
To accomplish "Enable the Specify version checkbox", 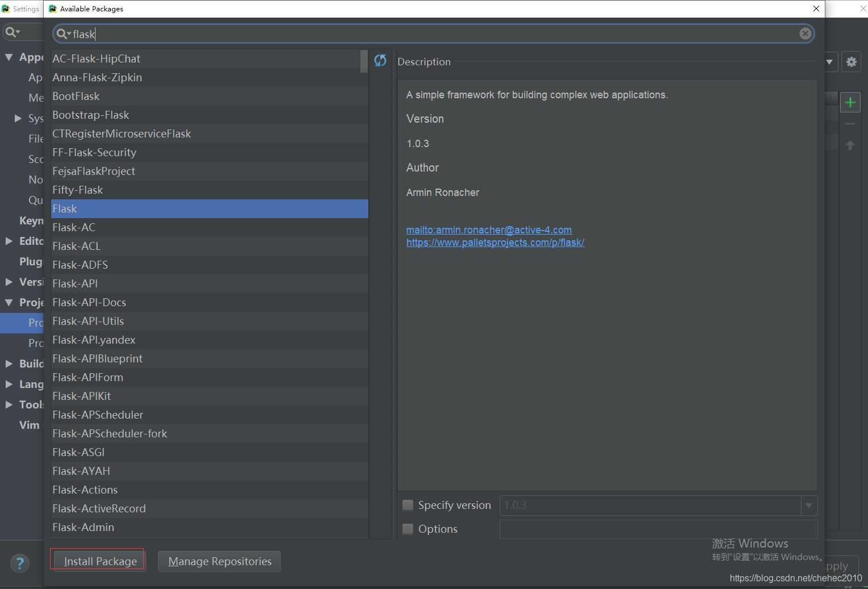I will (408, 505).
